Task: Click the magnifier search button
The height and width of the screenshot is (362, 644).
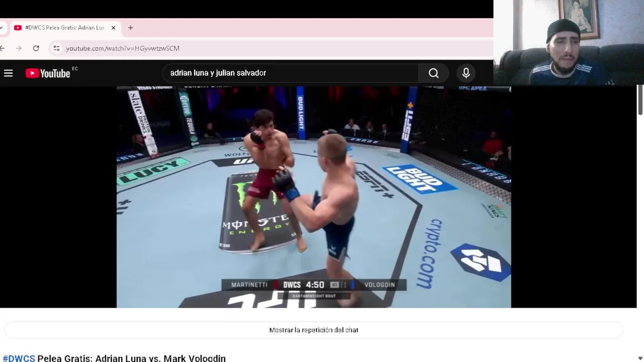Action: pos(434,73)
